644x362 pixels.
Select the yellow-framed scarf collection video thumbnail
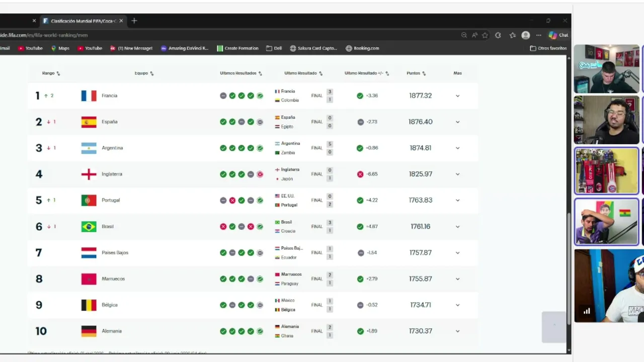coord(606,171)
